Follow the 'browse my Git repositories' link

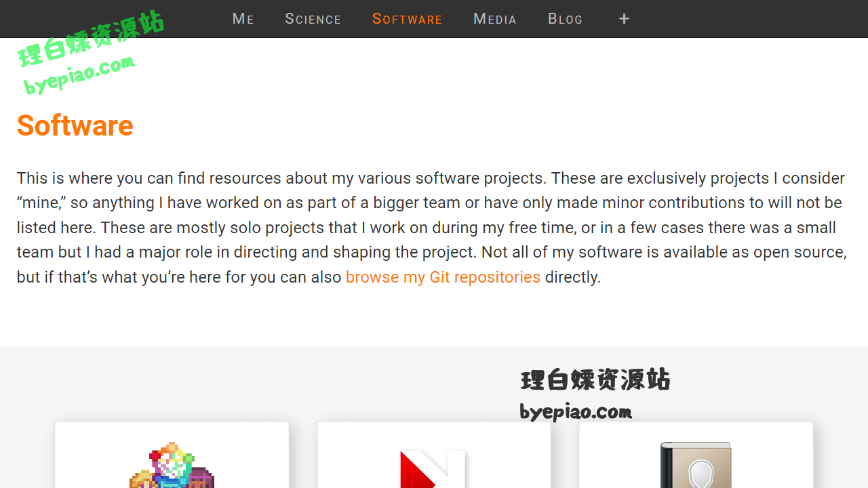(x=443, y=277)
